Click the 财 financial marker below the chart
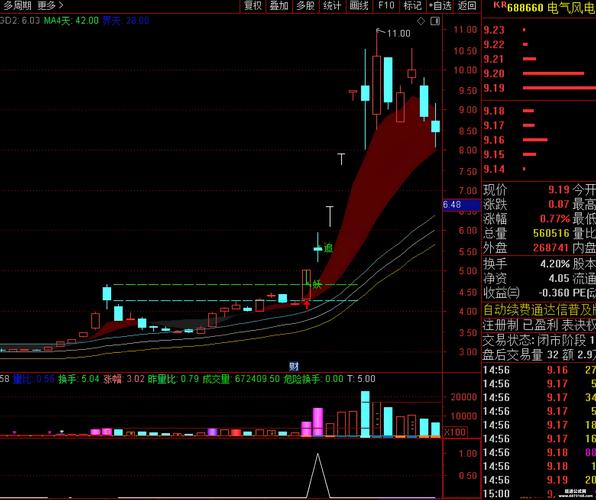This screenshot has height=500, width=596. (293, 367)
